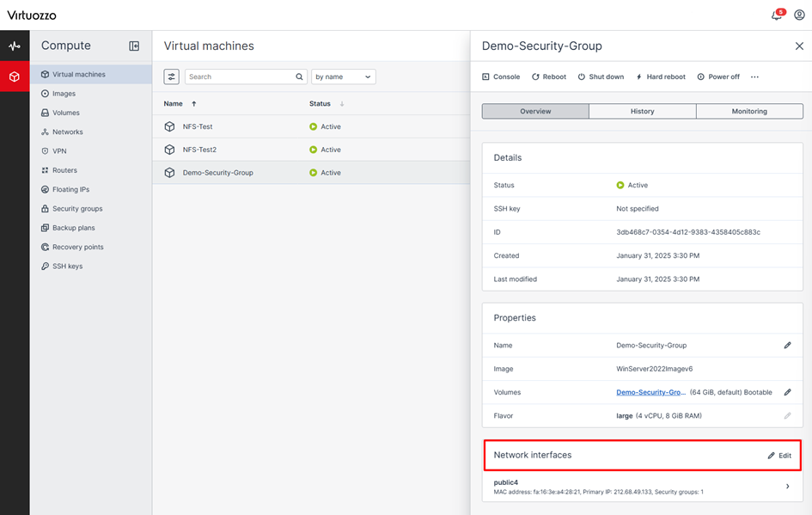Open the Demo-Security-Gro... volume link
This screenshot has height=515, width=812.
[650, 392]
